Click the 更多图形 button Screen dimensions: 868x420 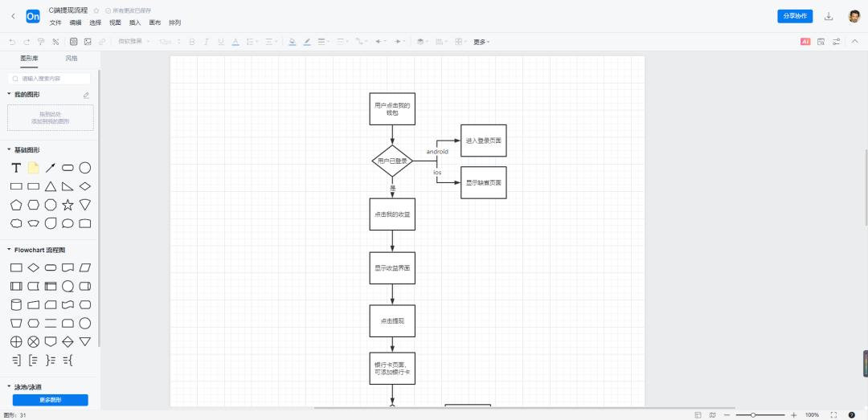tap(51, 400)
